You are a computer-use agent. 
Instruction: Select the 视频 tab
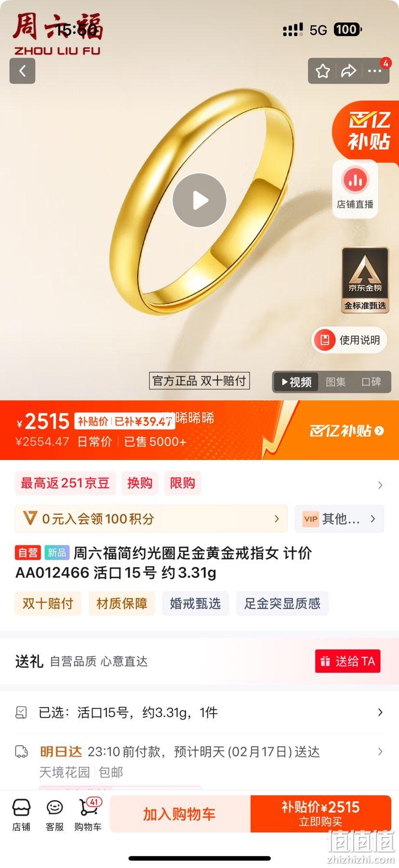(x=296, y=382)
